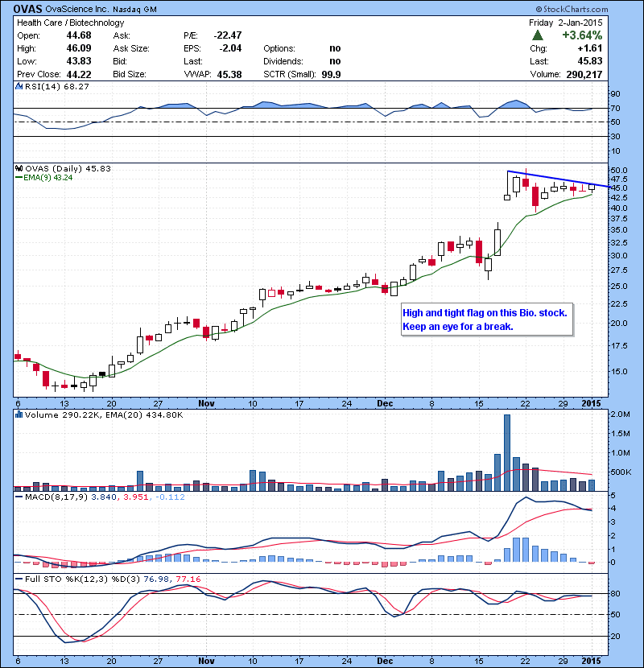This screenshot has height=668, width=644.
Task: Click the Nasdaq GM exchange label
Action: point(134,10)
